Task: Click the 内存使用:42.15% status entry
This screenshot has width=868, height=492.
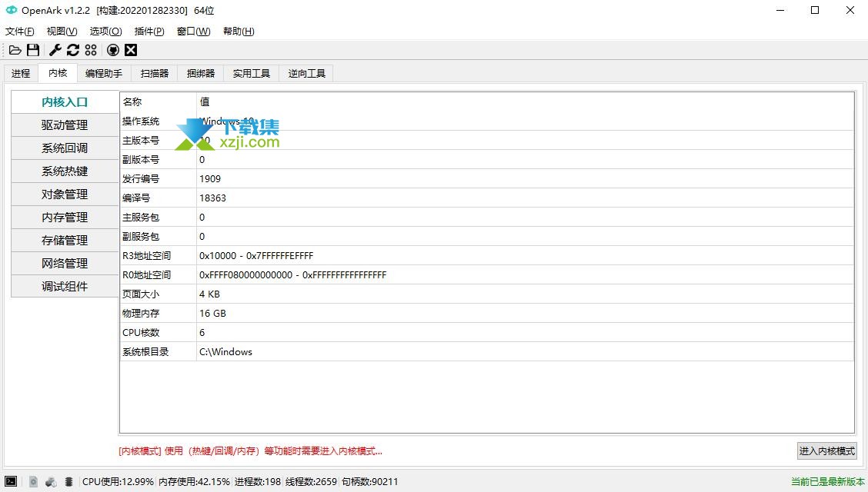Action: (195, 481)
